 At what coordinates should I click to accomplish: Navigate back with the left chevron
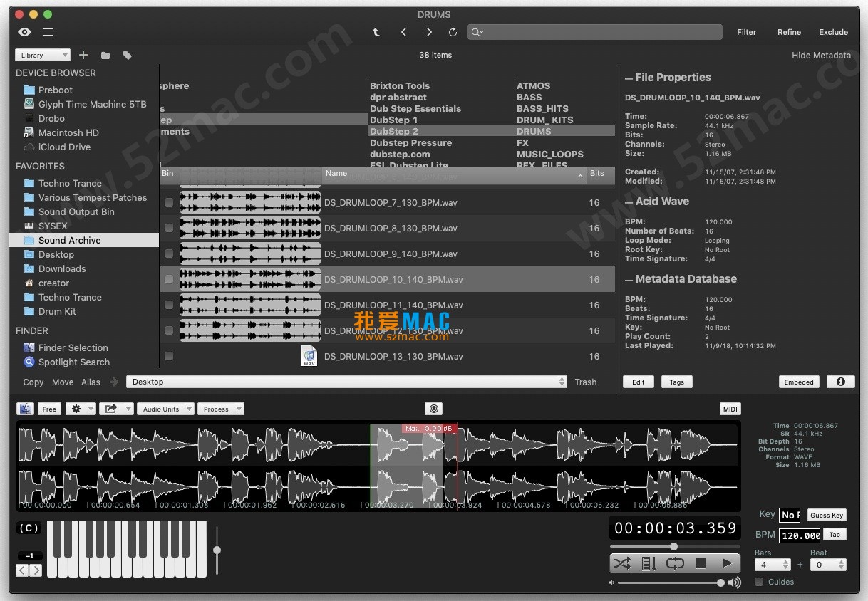click(x=404, y=32)
